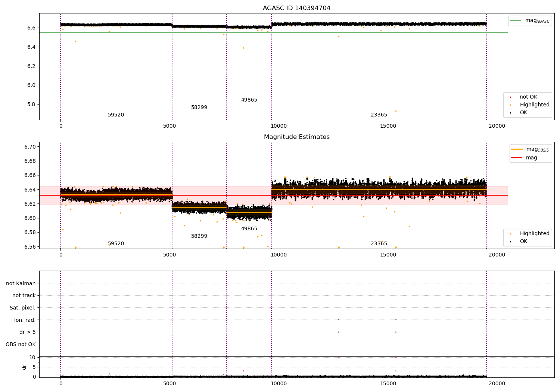
Task: Click the red 'mag' legend entry
Action: pos(524,158)
